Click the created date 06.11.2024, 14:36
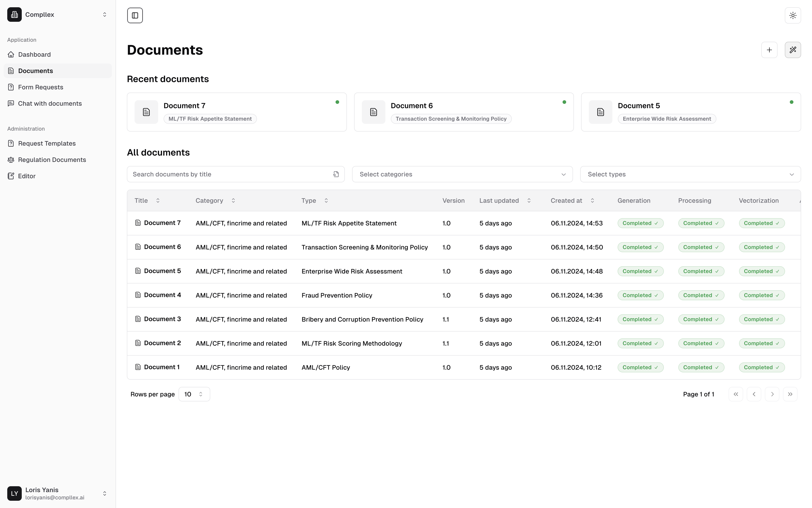 [576, 295]
